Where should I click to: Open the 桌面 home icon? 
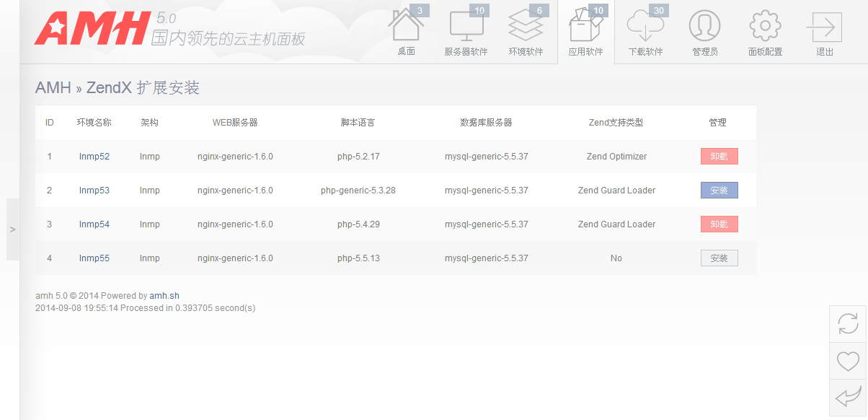[x=406, y=29]
